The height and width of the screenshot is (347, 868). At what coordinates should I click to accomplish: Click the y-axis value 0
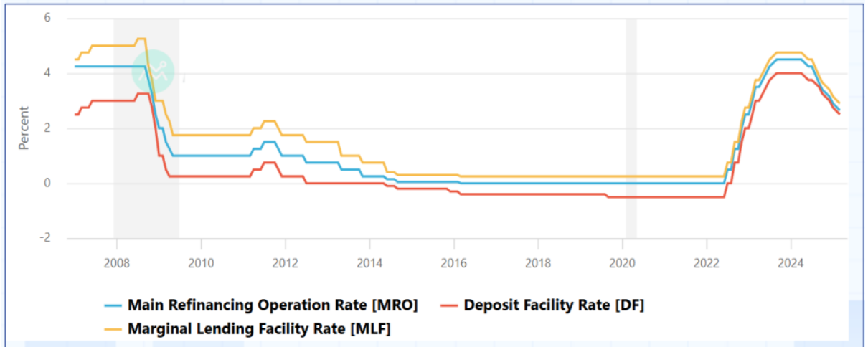(47, 183)
